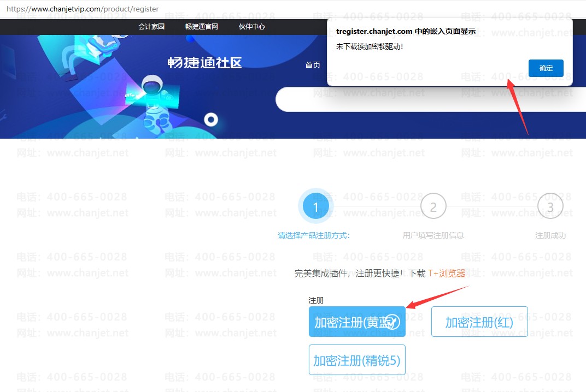Click the 确定 button in the alert dialog
This screenshot has width=586, height=392.
coord(546,68)
